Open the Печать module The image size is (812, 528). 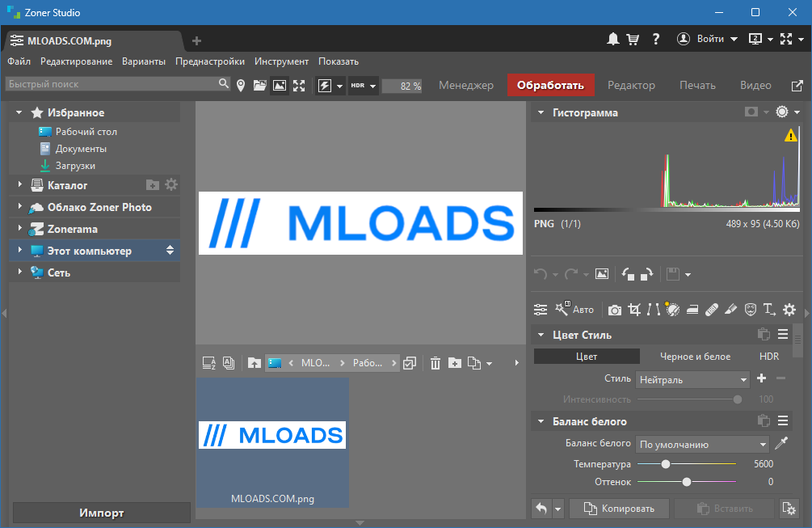coord(697,86)
